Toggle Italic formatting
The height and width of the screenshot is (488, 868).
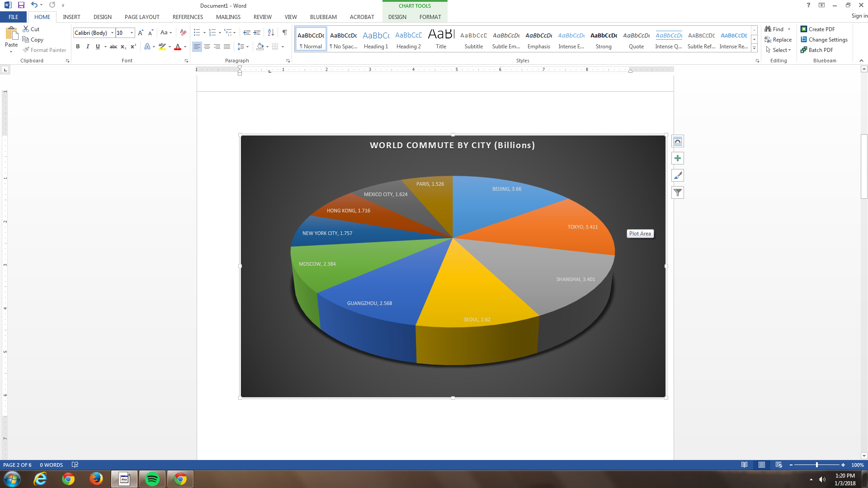pos(88,47)
